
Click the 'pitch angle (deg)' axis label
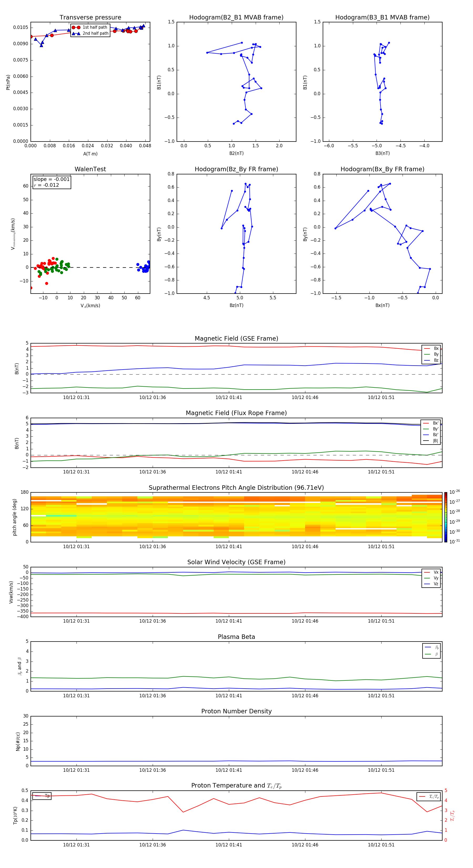coord(14,517)
